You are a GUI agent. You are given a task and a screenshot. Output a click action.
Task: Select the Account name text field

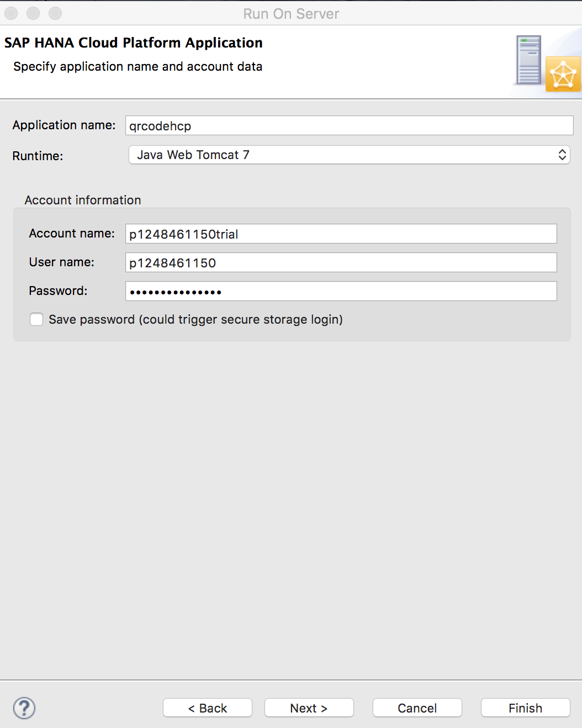point(341,234)
